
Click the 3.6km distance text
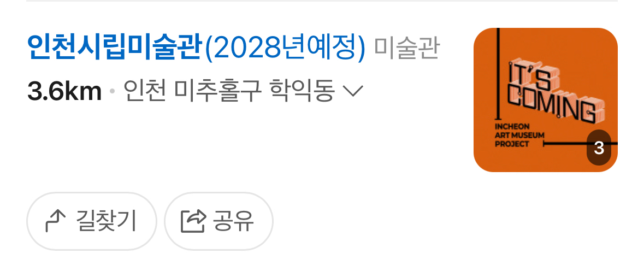[64, 91]
